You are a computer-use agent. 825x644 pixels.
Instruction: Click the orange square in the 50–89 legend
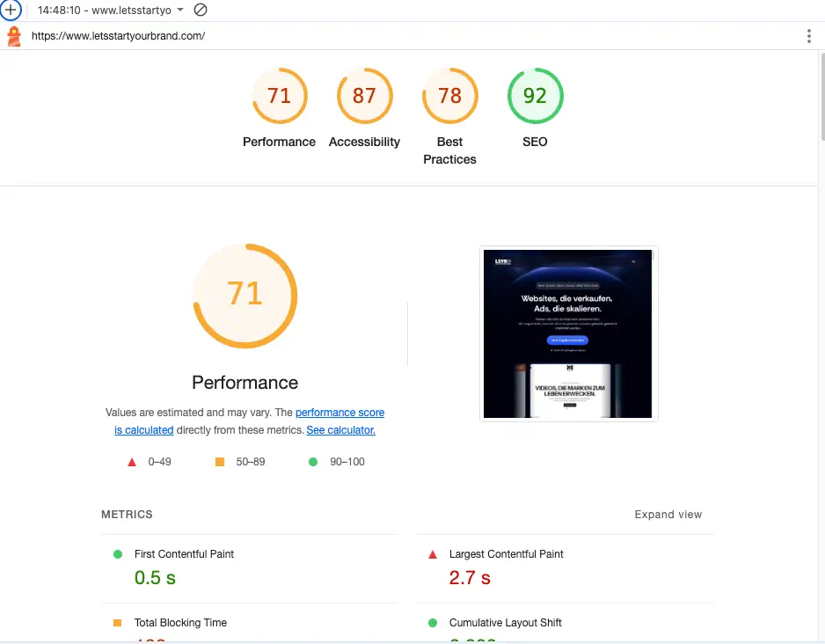(x=219, y=461)
